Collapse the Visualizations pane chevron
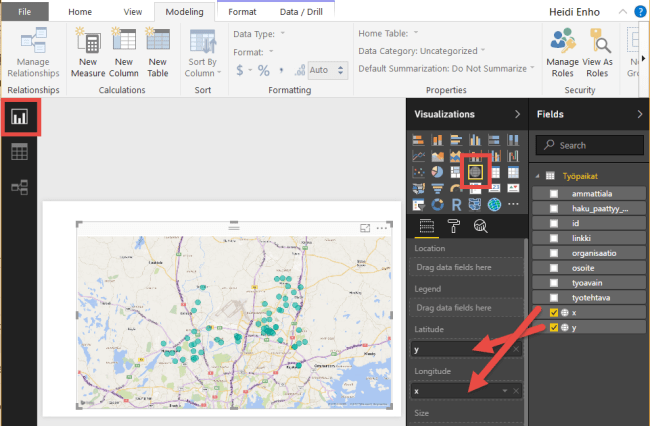 [517, 114]
